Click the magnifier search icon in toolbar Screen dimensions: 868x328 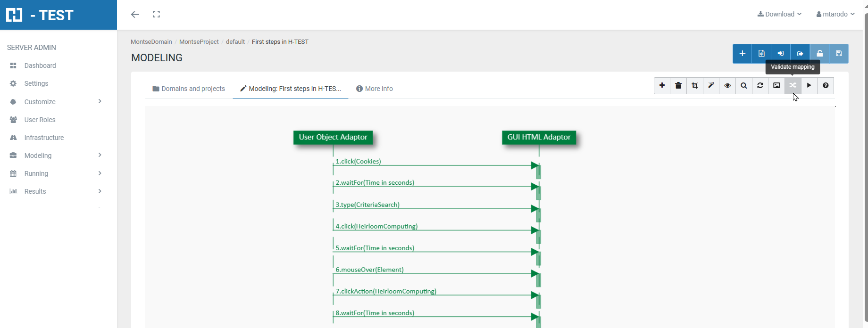tap(744, 86)
